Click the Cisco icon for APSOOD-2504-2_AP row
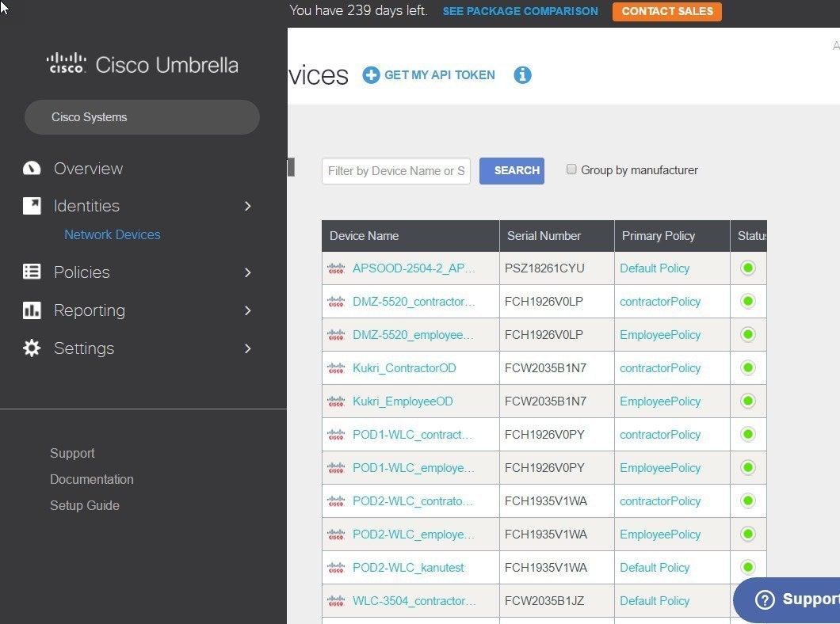 tap(336, 268)
